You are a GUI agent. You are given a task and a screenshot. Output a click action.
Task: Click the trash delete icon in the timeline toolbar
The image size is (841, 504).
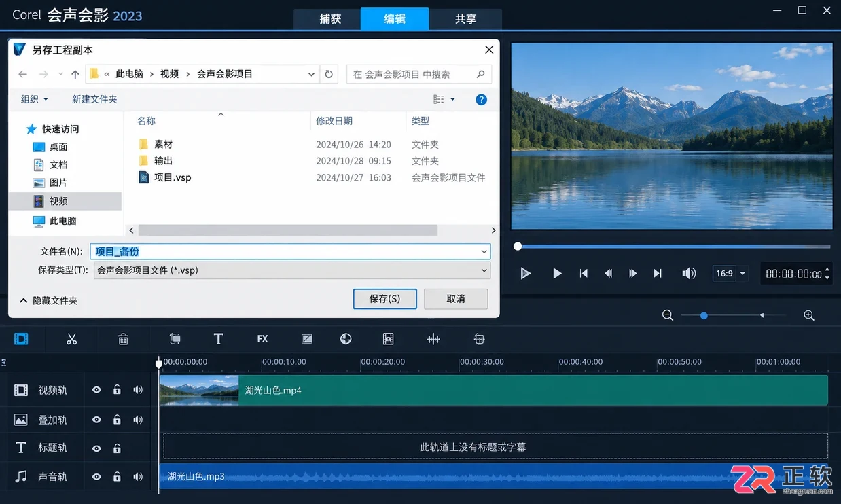[x=123, y=338]
